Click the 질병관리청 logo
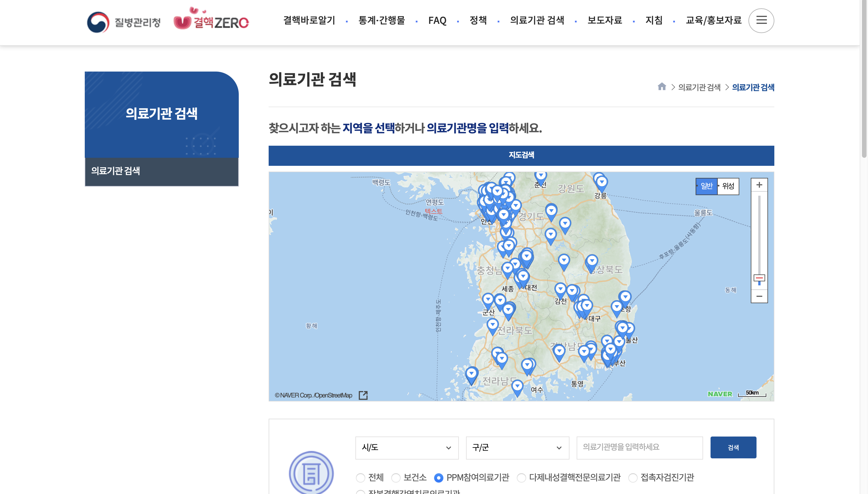This screenshot has height=494, width=868. [x=124, y=22]
